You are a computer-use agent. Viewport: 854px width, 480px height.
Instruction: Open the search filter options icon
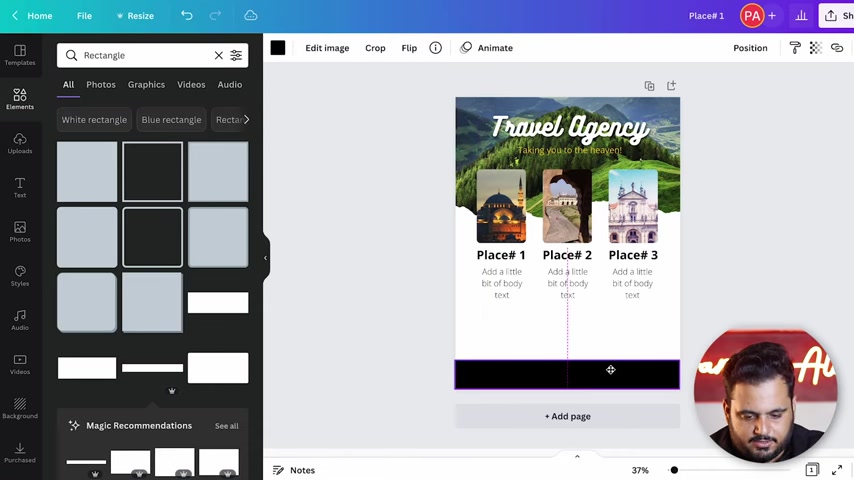pyautogui.click(x=236, y=55)
